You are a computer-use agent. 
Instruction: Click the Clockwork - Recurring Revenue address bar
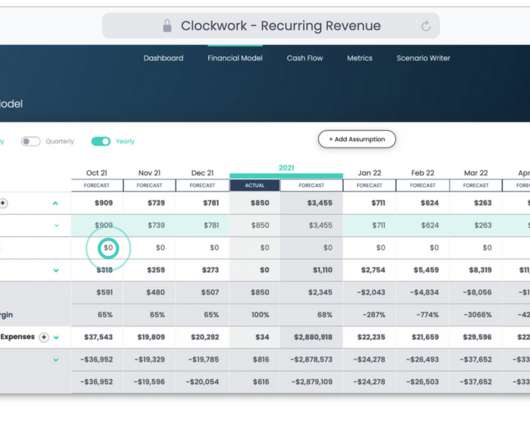click(x=271, y=26)
